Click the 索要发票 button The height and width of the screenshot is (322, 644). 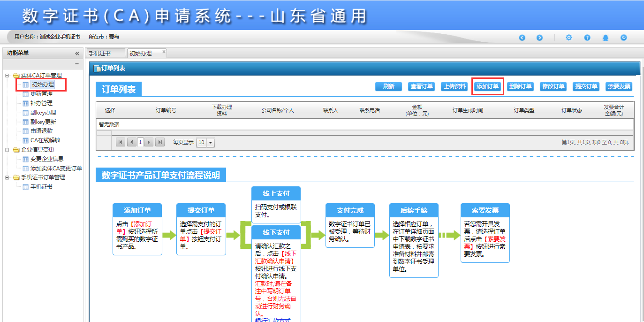point(619,86)
